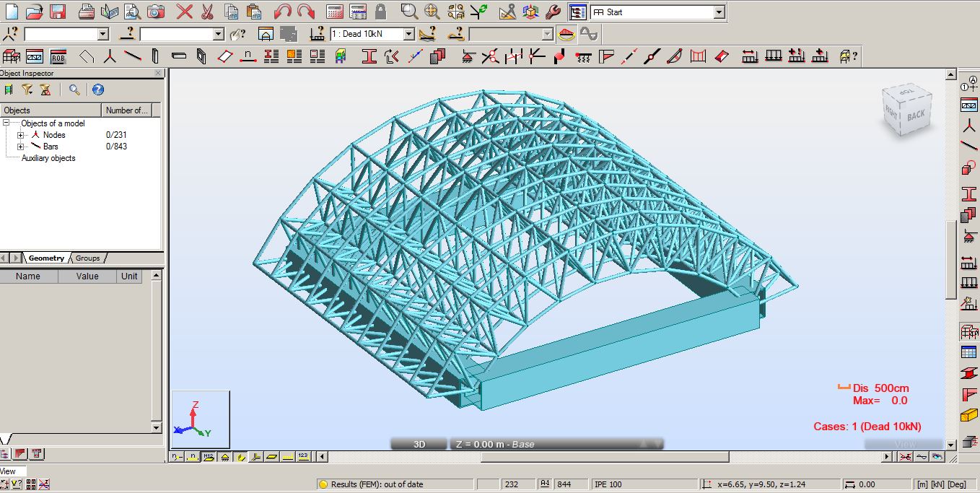Image resolution: width=980 pixels, height=493 pixels.
Task: Open the I-beam section definition tool
Action: 368,56
